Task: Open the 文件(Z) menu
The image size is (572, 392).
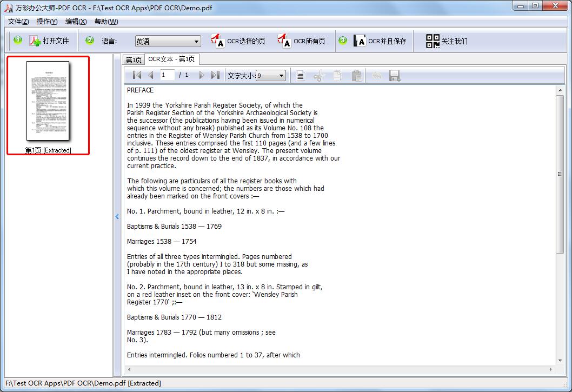Action: 18,22
